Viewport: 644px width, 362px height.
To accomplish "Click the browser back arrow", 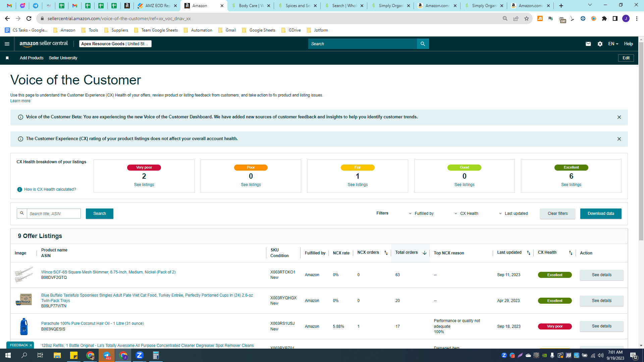I will click(x=7, y=18).
